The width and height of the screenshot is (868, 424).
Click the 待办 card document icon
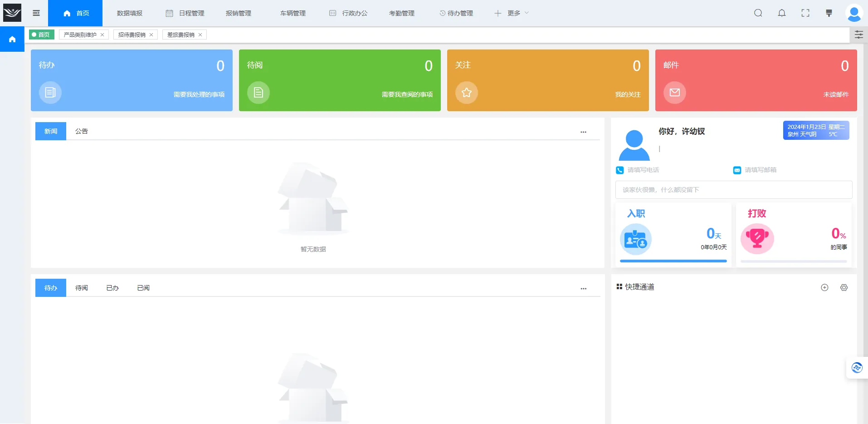pos(50,93)
